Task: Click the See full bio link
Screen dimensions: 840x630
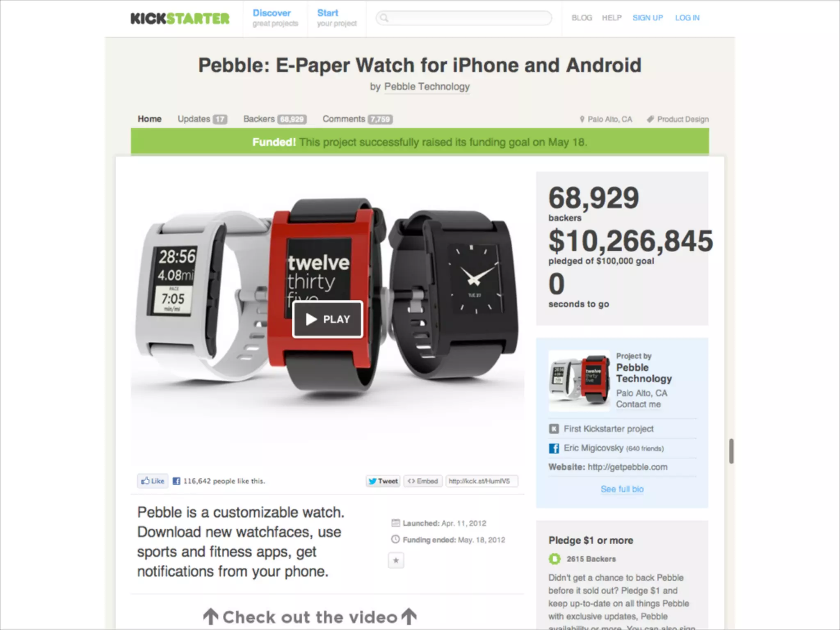Action: click(x=622, y=489)
